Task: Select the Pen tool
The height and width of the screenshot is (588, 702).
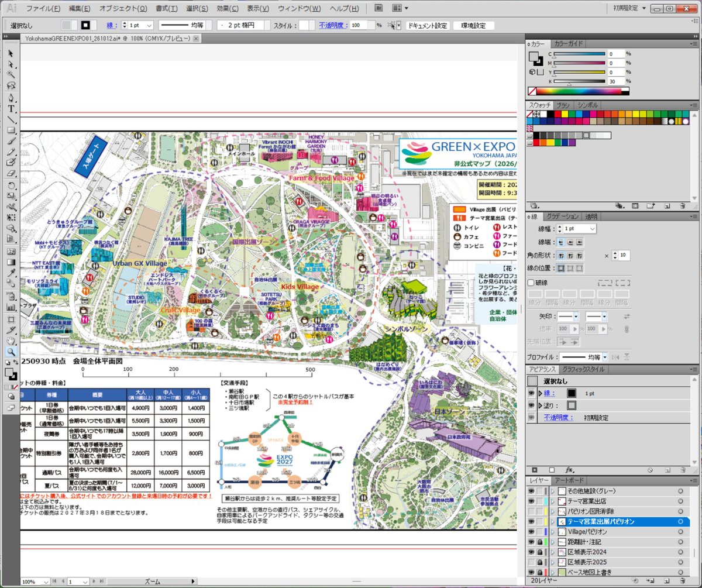Action: tap(11, 99)
